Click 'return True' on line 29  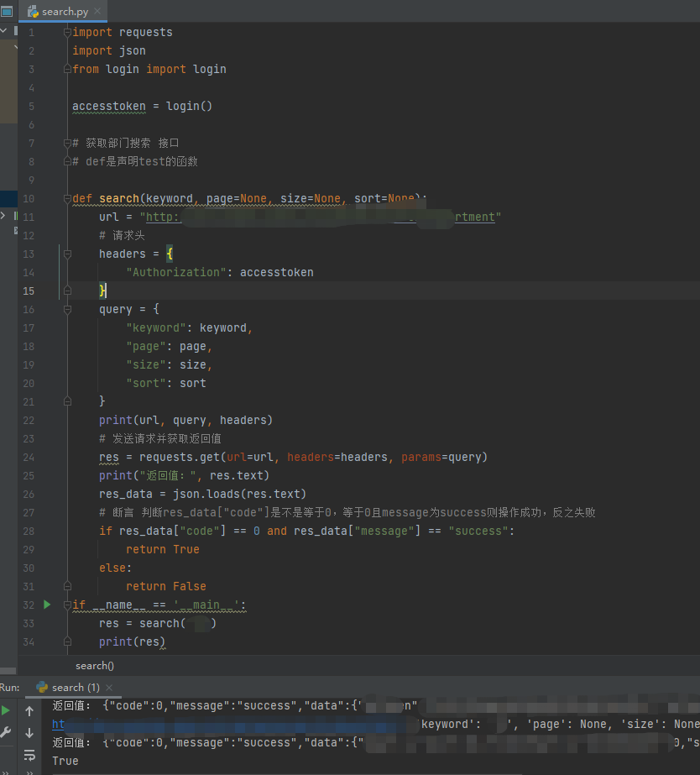pyautogui.click(x=163, y=550)
